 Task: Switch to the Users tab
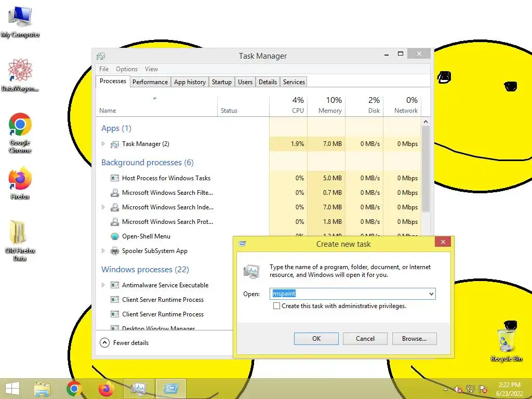coord(245,82)
